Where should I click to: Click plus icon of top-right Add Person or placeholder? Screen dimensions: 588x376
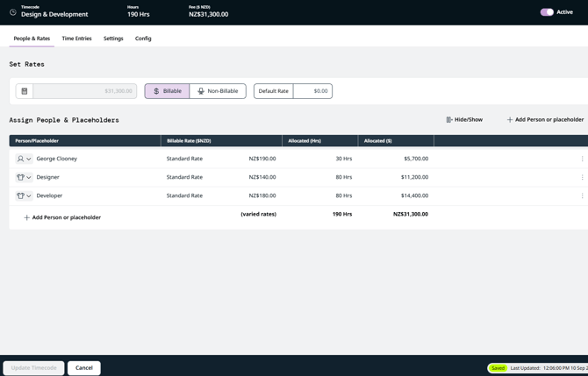click(x=510, y=120)
